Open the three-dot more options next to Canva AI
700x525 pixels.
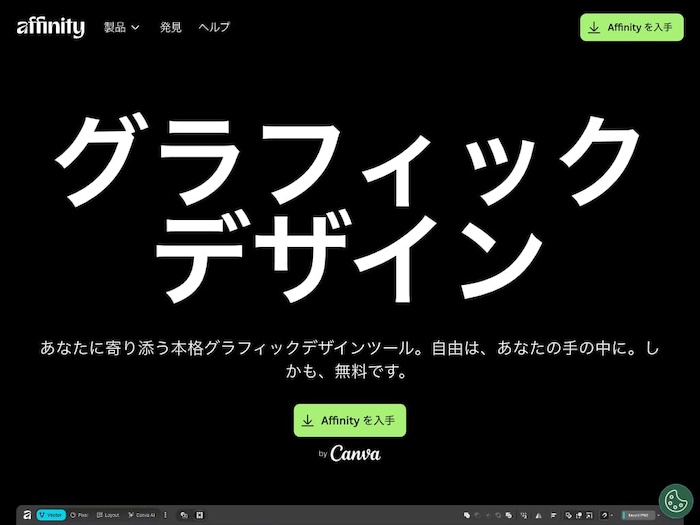coord(165,515)
